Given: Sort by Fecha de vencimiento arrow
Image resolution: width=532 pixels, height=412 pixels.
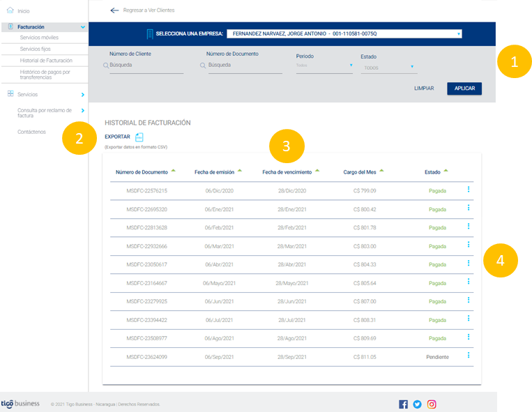Looking at the screenshot, I should click(317, 171).
